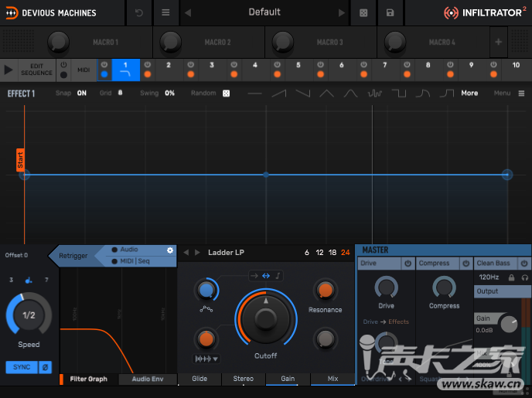Toggle the master Compress power button
532x398 pixels.
[x=466, y=263]
